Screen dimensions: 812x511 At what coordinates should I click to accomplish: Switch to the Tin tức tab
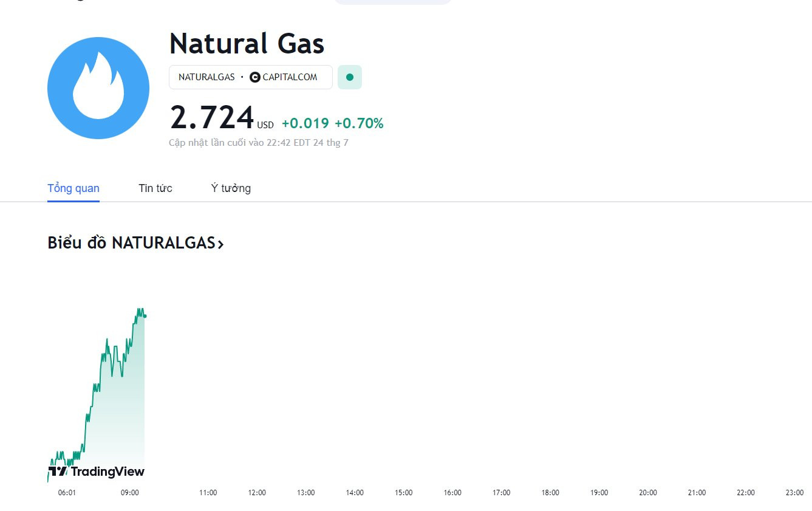coord(155,188)
